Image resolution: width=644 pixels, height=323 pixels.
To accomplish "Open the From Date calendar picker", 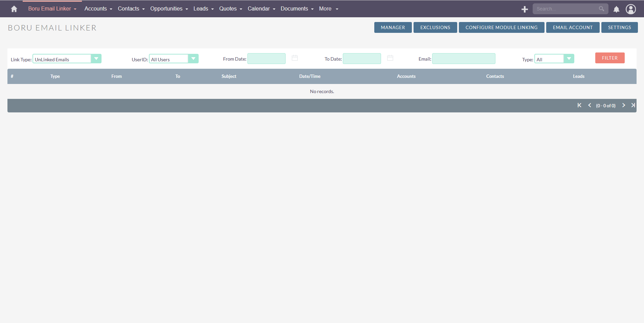I will pos(294,58).
